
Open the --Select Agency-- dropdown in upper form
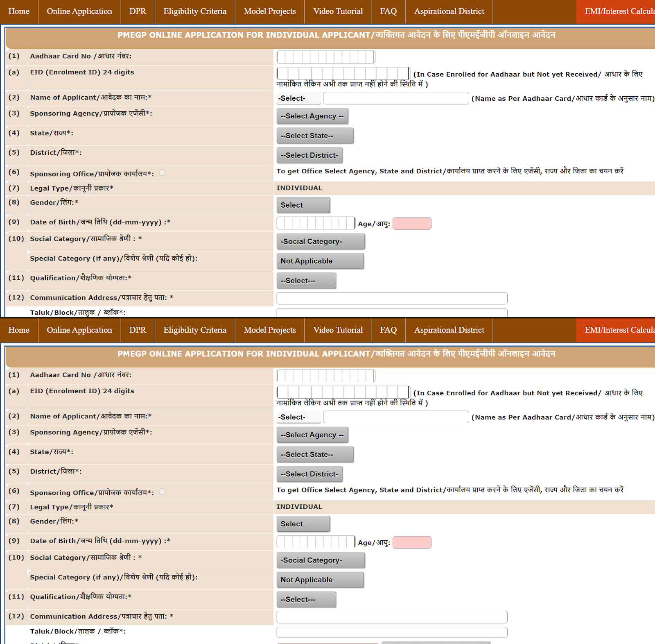pos(312,116)
